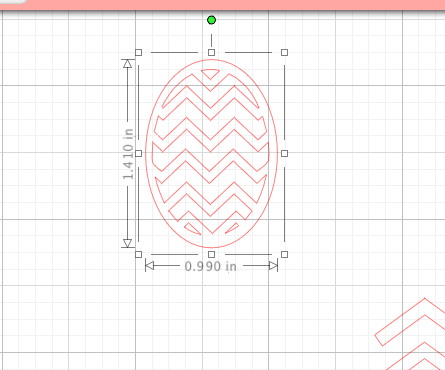This screenshot has width=445, height=370.
Task: Click the top-left corner resize handle
Action: (139, 52)
